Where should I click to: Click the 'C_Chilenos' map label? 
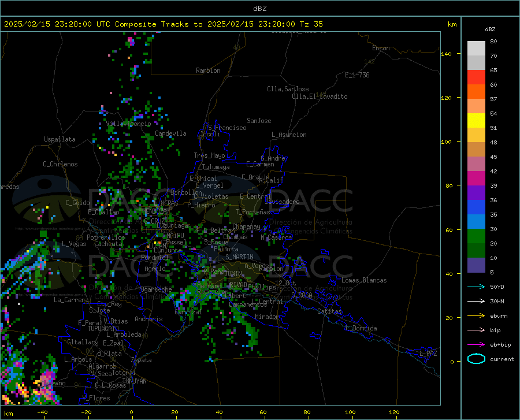60,164
